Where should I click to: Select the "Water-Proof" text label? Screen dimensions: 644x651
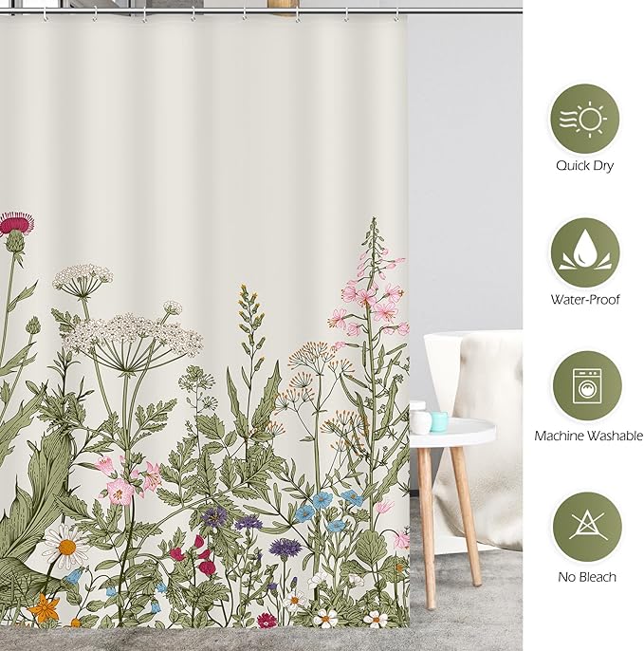[584, 300]
